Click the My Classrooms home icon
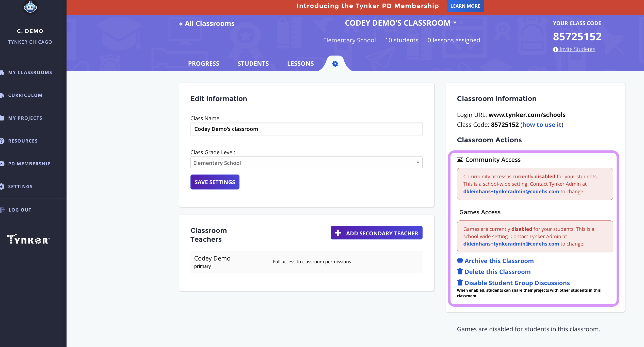Image resolution: width=644 pixels, height=347 pixels. coord(2,73)
